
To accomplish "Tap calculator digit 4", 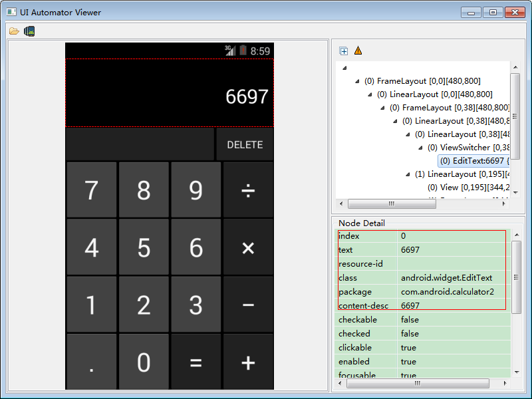I will (92, 247).
